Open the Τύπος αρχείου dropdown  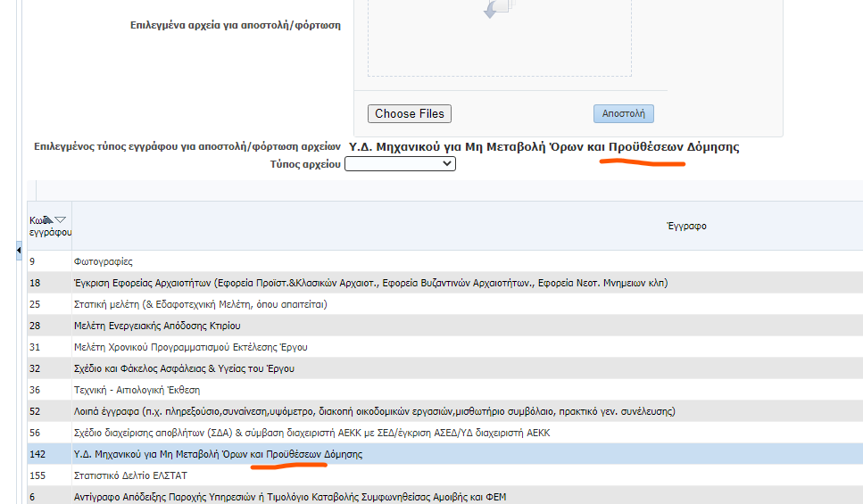click(400, 164)
